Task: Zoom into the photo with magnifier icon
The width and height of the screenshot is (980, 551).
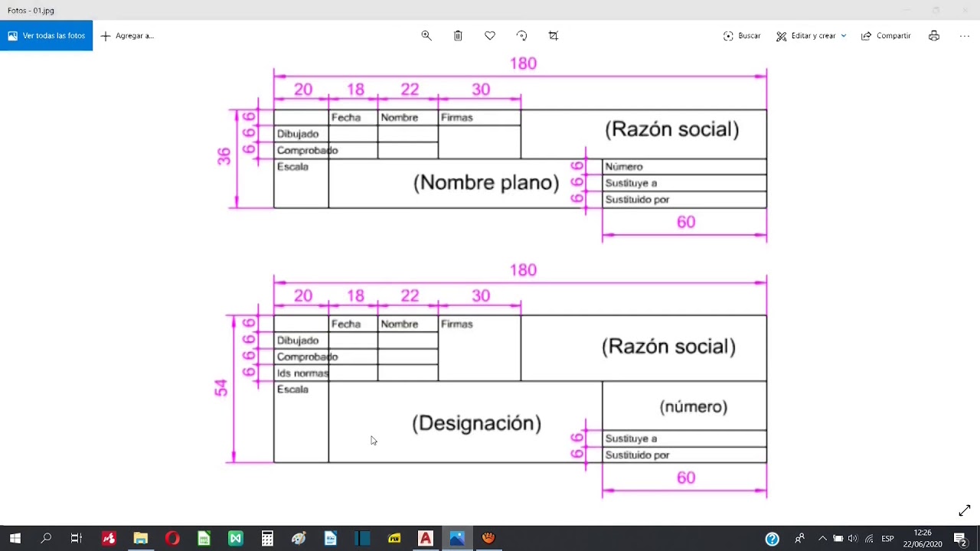Action: click(x=426, y=36)
